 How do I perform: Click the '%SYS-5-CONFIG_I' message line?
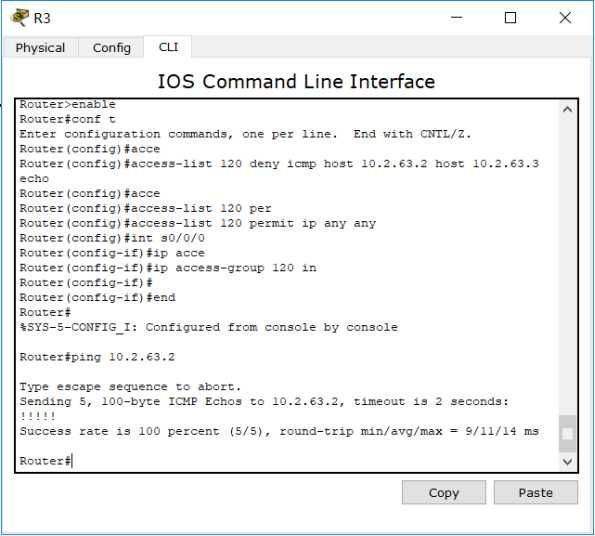[x=209, y=327]
